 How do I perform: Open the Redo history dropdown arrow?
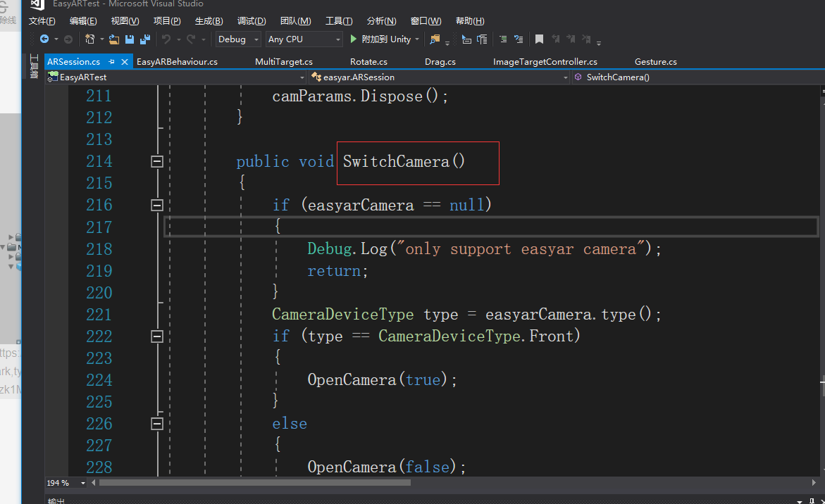204,39
